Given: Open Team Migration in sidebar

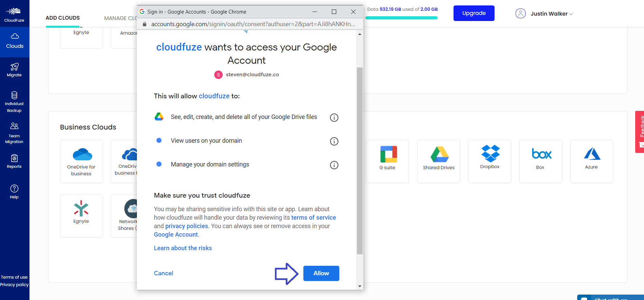Looking at the screenshot, I should [x=14, y=133].
